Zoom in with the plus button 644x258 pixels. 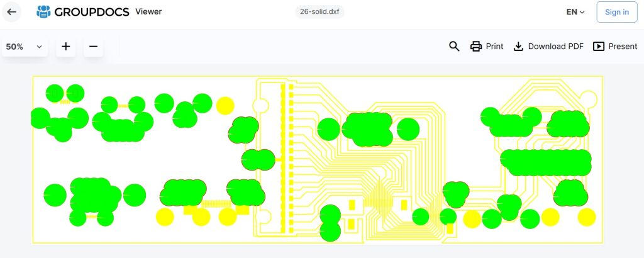point(65,47)
